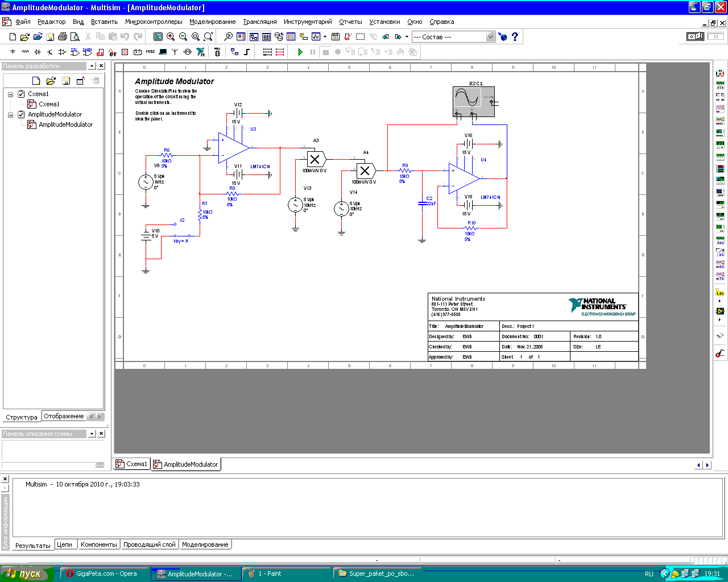
Task: Toggle the Схема1 project checkbox
Action: (x=21, y=94)
